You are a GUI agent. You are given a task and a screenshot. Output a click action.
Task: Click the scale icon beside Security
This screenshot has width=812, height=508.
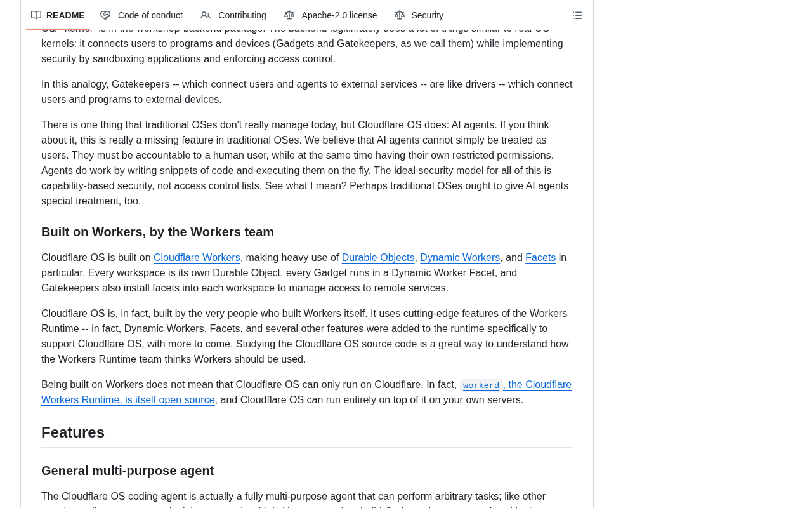pos(400,15)
